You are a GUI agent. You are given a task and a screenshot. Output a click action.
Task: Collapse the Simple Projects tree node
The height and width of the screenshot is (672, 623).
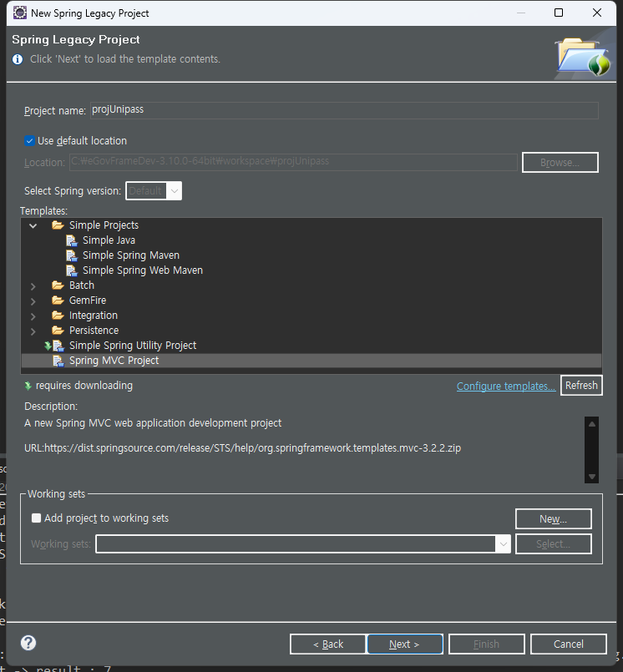click(x=33, y=225)
